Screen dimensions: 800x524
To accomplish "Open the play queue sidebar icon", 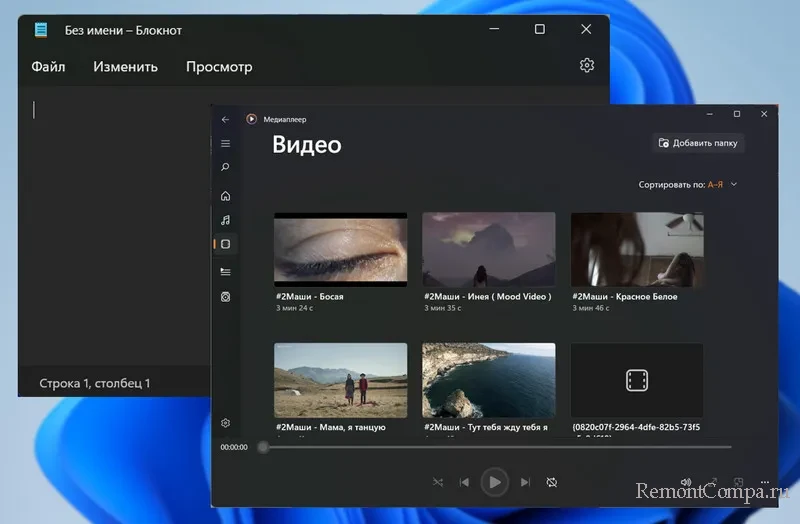I will coord(225,271).
